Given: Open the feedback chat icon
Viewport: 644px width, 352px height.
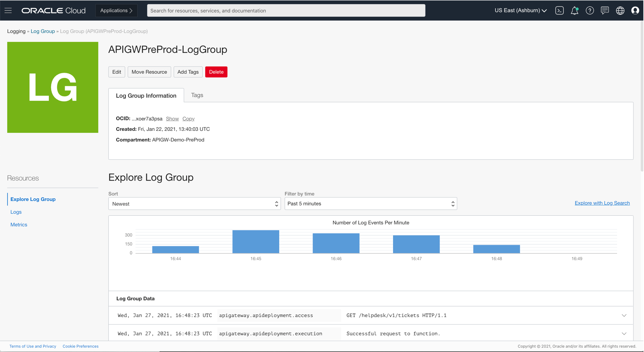Looking at the screenshot, I should tap(605, 11).
